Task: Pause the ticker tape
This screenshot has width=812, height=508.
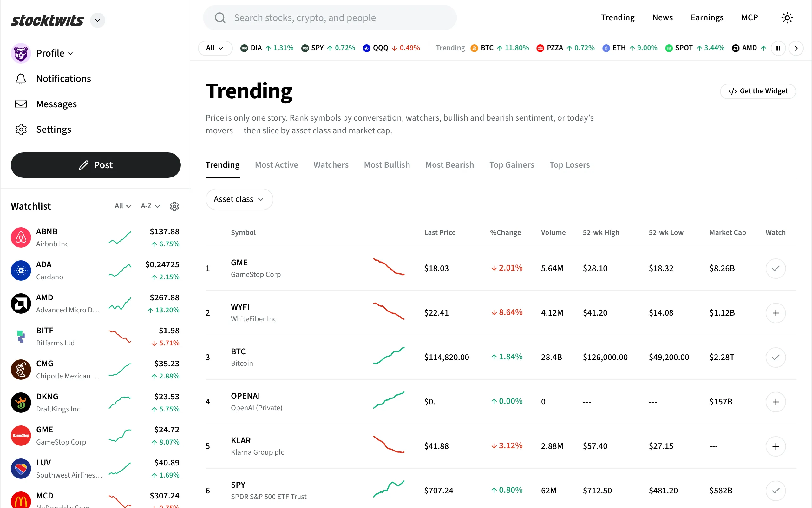Action: click(x=778, y=48)
